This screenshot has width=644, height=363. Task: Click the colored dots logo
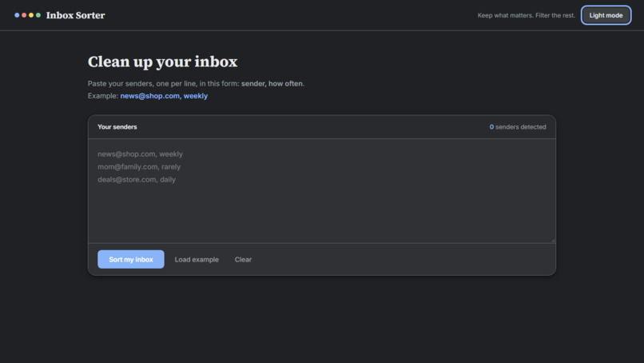pos(27,15)
